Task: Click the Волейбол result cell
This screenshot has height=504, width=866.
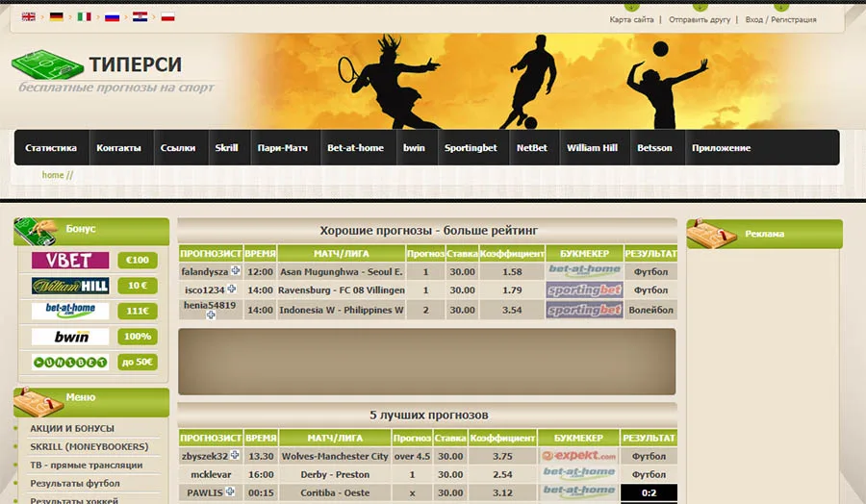Action: (650, 310)
